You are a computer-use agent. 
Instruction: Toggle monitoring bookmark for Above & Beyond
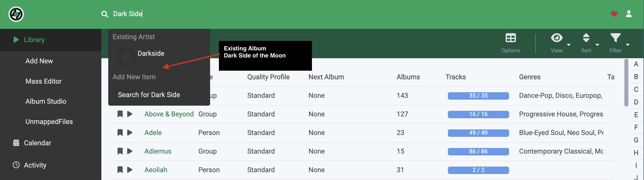(120, 114)
